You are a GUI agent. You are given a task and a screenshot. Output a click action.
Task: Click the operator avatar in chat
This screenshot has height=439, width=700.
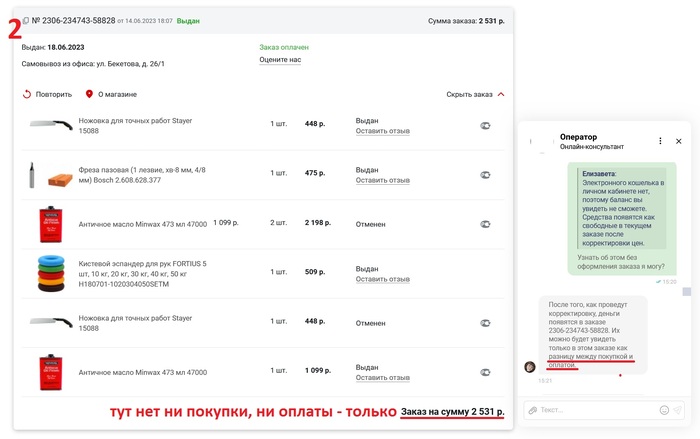530,367
